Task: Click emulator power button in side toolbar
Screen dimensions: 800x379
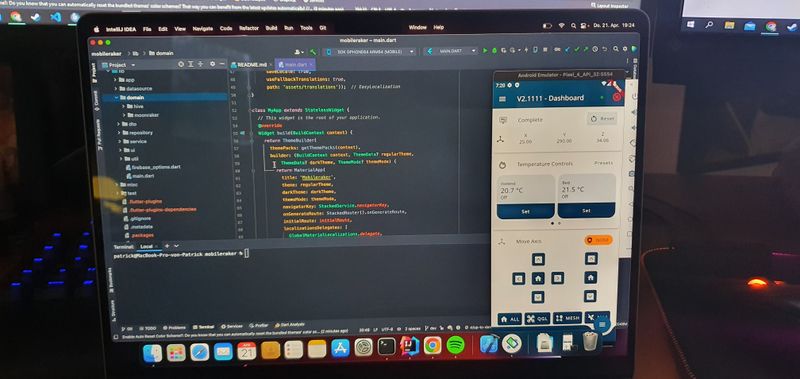Action: coord(634,96)
